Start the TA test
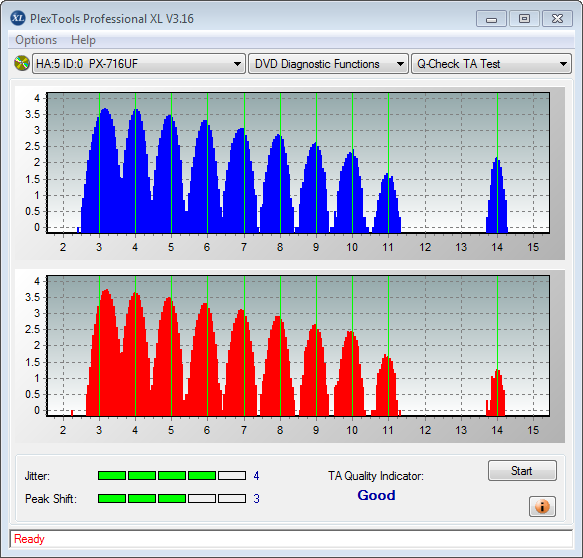 522,471
